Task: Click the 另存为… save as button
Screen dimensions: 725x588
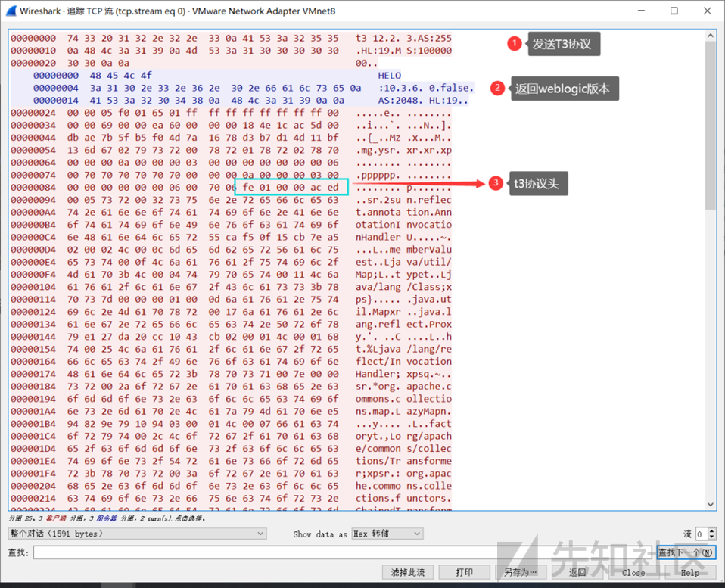Action: (521, 572)
